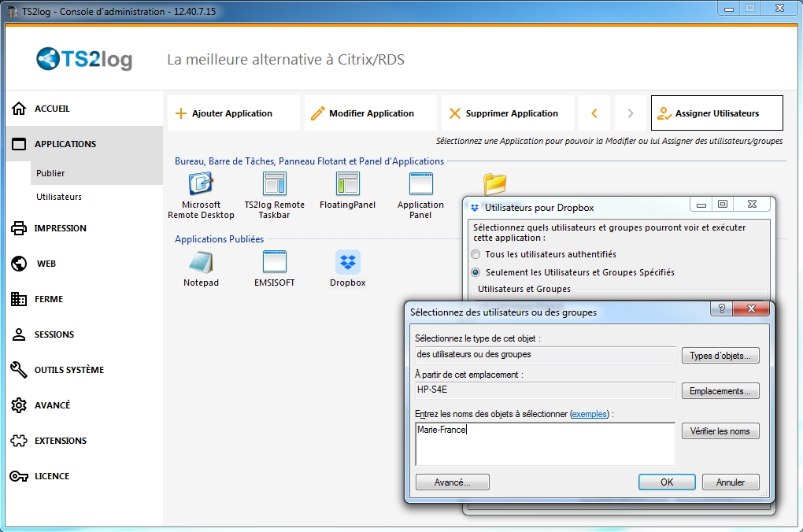Click the Supprimer Application button
803x532 pixels.
pos(508,113)
